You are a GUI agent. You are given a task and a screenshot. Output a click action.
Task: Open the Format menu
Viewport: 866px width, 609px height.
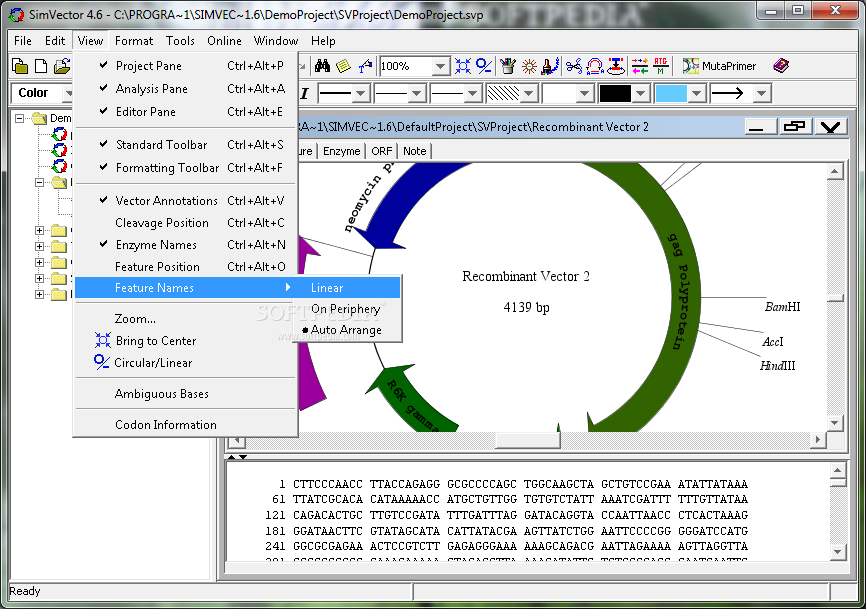(134, 41)
